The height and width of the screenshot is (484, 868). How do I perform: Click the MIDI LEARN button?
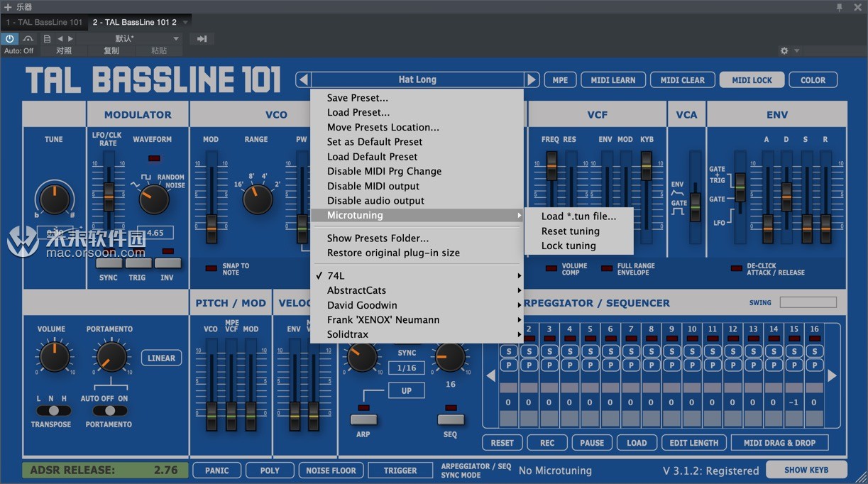coord(613,80)
